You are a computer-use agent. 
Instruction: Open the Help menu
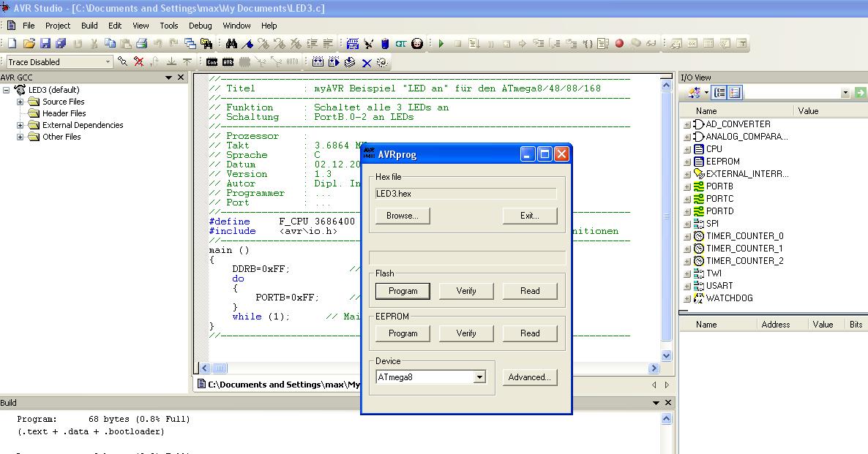pyautogui.click(x=269, y=26)
